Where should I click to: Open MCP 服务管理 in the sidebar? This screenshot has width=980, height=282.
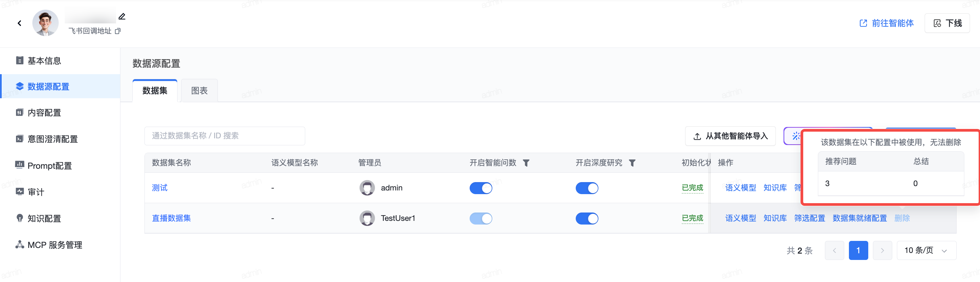pos(54,245)
